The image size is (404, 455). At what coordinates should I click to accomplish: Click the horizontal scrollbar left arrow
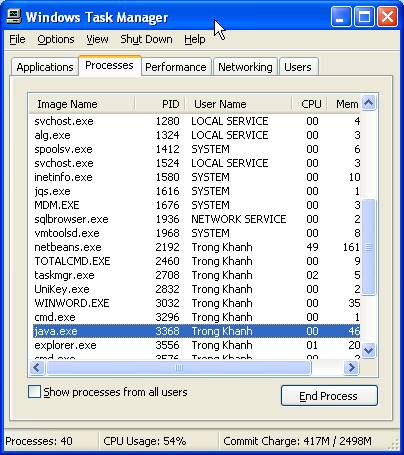(x=37, y=368)
